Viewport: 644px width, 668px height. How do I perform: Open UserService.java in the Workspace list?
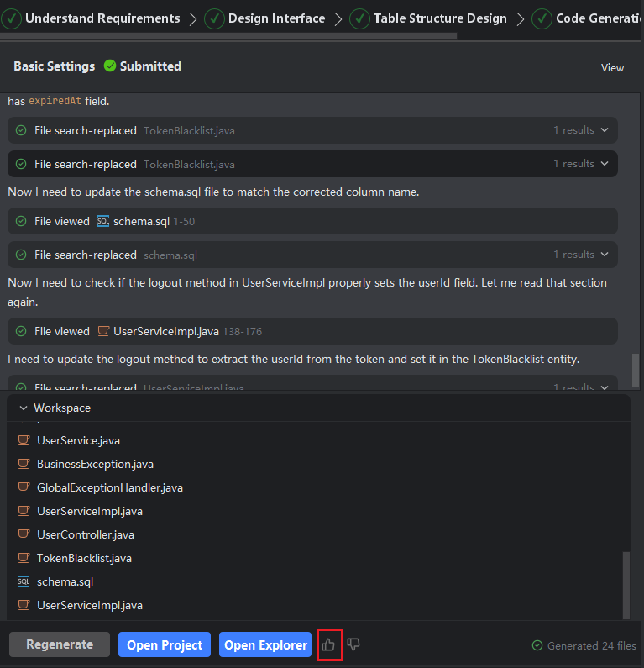(78, 440)
